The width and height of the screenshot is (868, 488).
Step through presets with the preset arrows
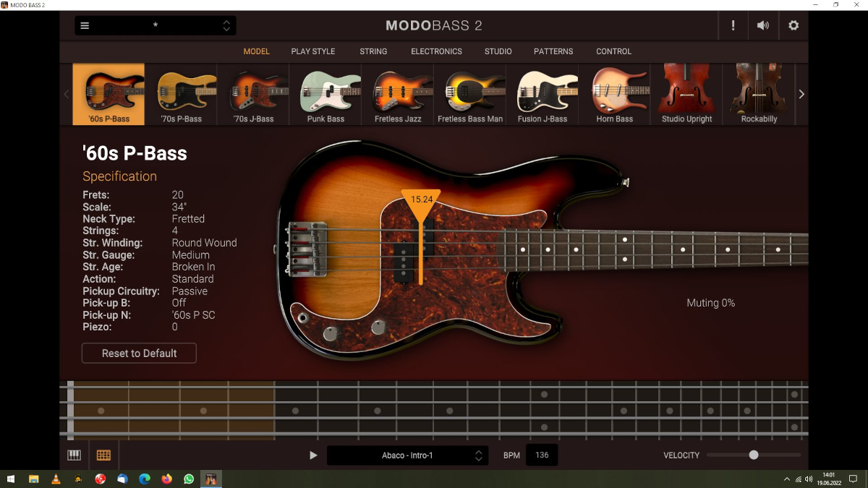(x=226, y=26)
